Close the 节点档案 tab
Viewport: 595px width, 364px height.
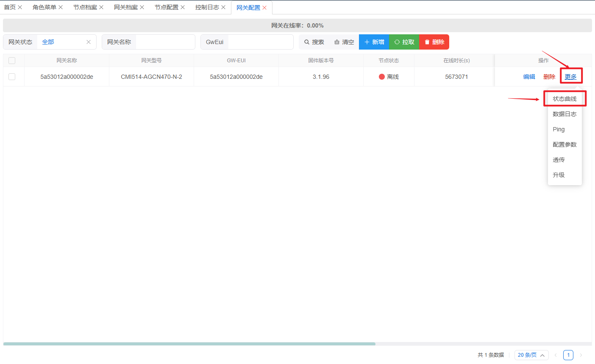(101, 7)
